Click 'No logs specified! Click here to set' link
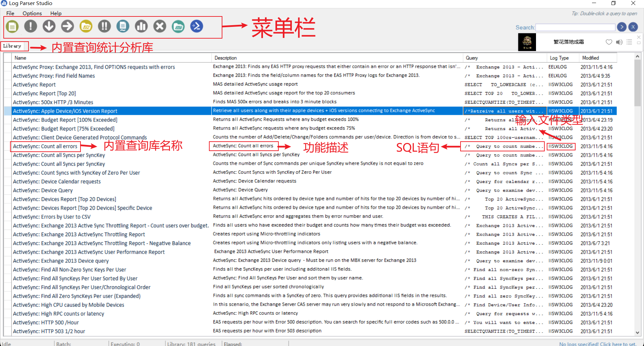Image resolution: width=644 pixels, height=346 pixels. click(x=598, y=344)
